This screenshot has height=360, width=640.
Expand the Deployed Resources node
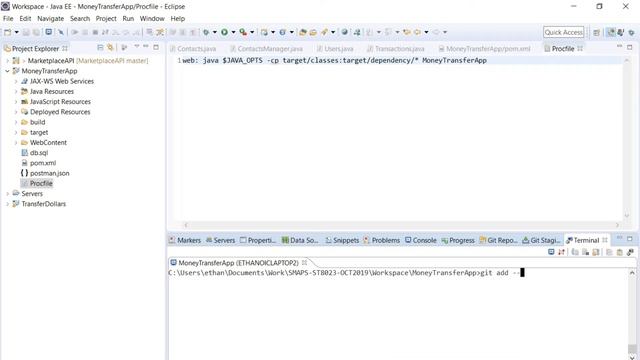[16, 112]
